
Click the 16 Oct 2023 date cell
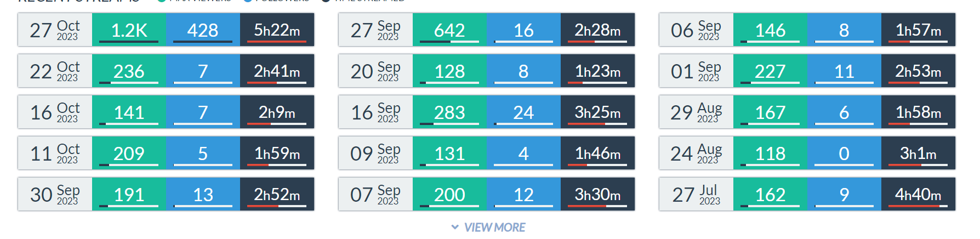55,112
